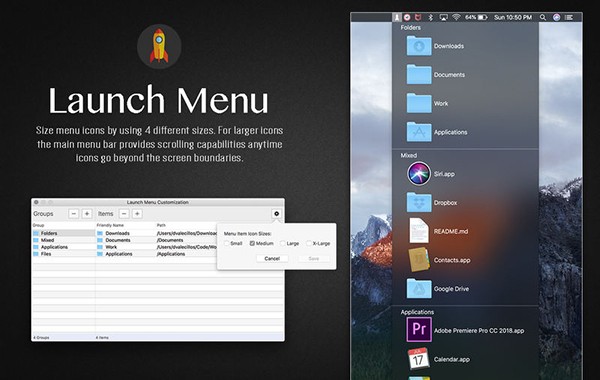Click Save in icon sizes popover
This screenshot has width=600, height=380.
314,259
